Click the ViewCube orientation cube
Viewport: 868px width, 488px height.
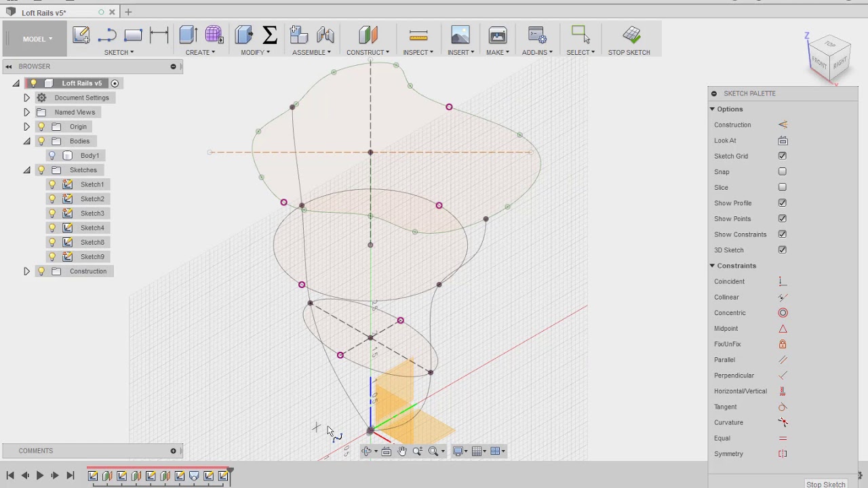[830, 59]
